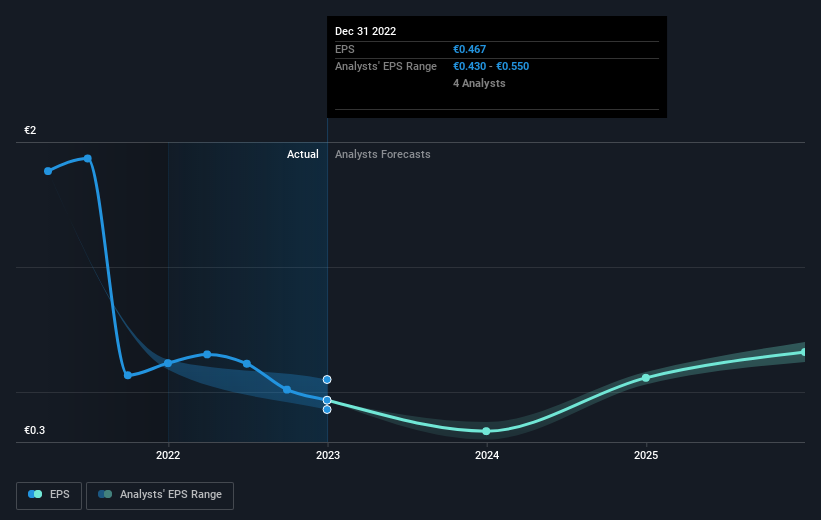This screenshot has width=821, height=520.
Task: Select the EPS data point at 2023
Action: pos(327,400)
